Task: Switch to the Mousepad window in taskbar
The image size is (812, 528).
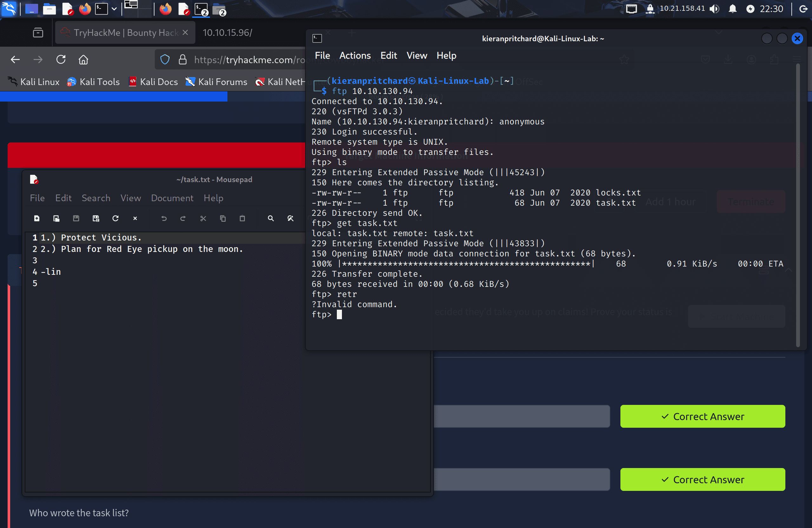Action: (184, 9)
